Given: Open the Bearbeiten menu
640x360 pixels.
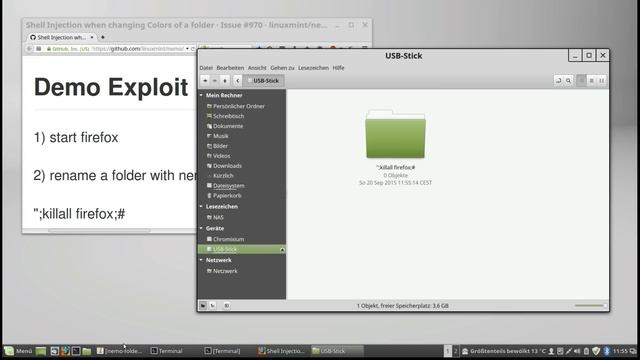Looking at the screenshot, I should click(230, 68).
